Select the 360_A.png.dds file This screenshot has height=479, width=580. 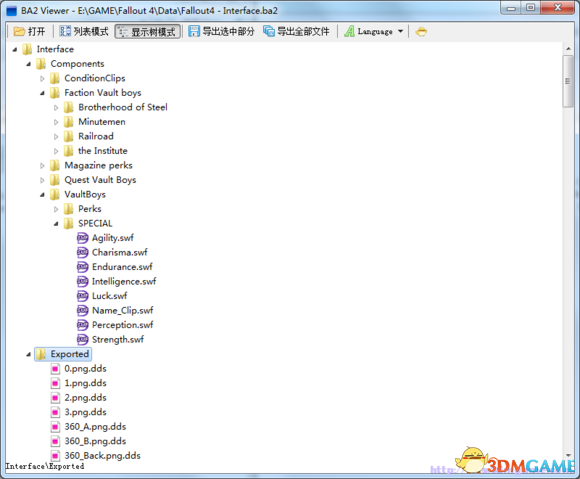95,426
